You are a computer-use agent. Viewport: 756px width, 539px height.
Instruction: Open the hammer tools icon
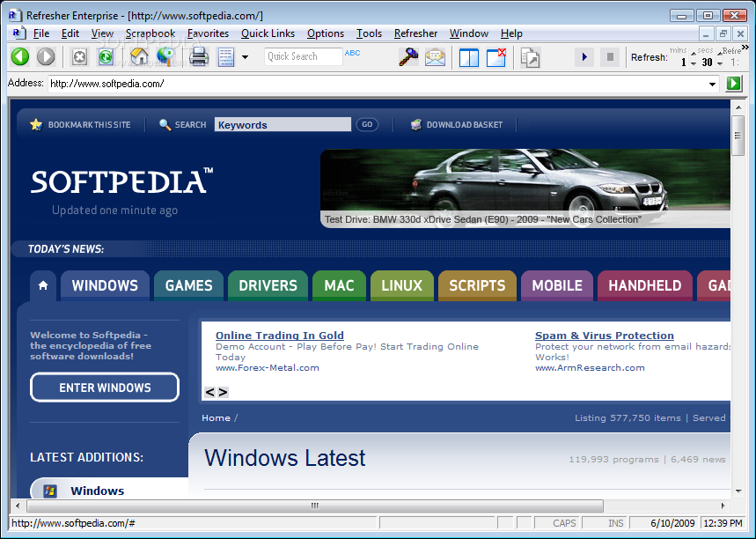pos(408,57)
